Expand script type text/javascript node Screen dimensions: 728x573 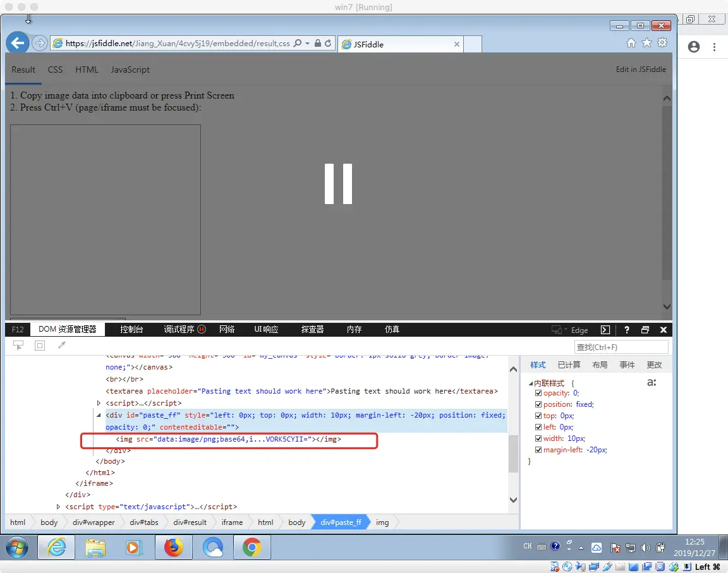tap(58, 507)
